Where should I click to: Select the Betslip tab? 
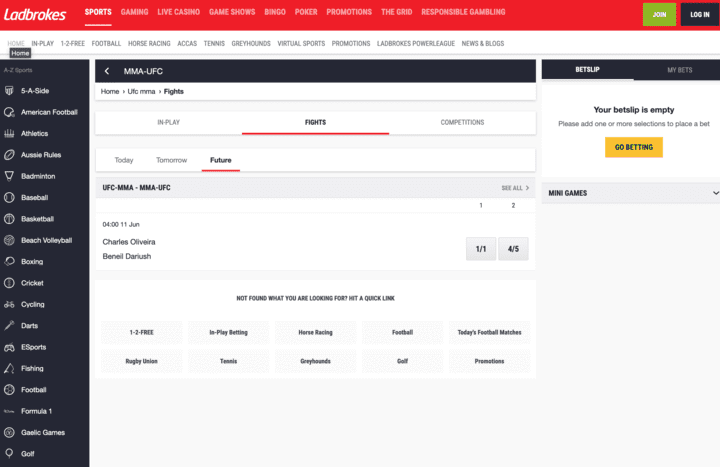[588, 70]
